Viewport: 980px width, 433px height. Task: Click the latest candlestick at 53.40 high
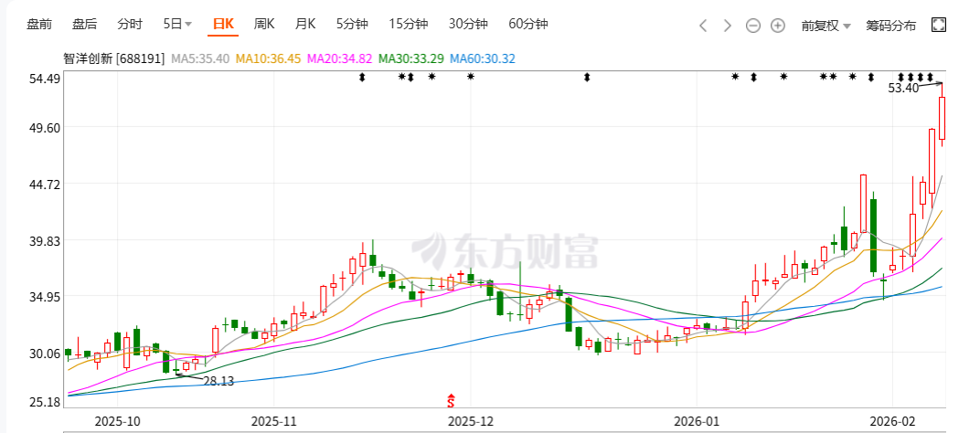click(942, 119)
